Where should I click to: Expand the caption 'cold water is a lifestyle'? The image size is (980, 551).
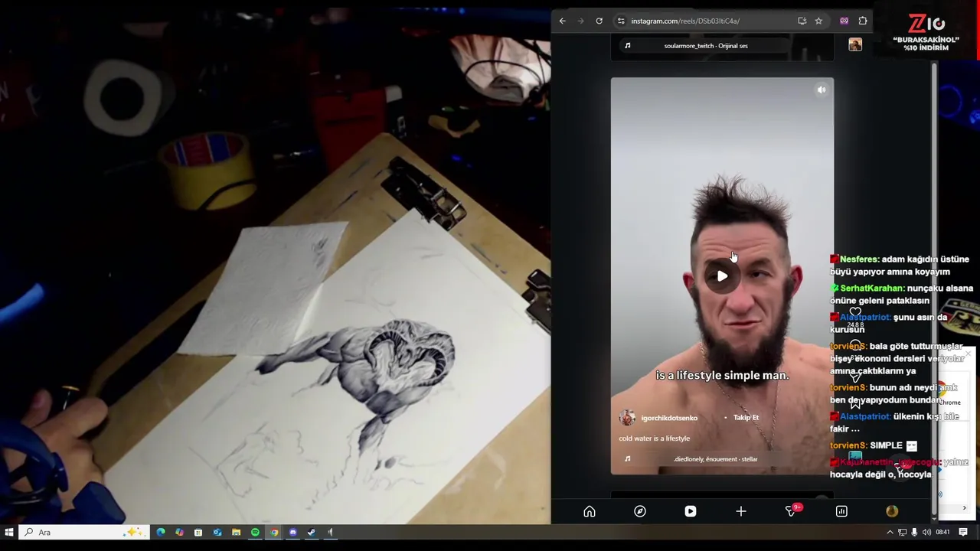(x=654, y=439)
